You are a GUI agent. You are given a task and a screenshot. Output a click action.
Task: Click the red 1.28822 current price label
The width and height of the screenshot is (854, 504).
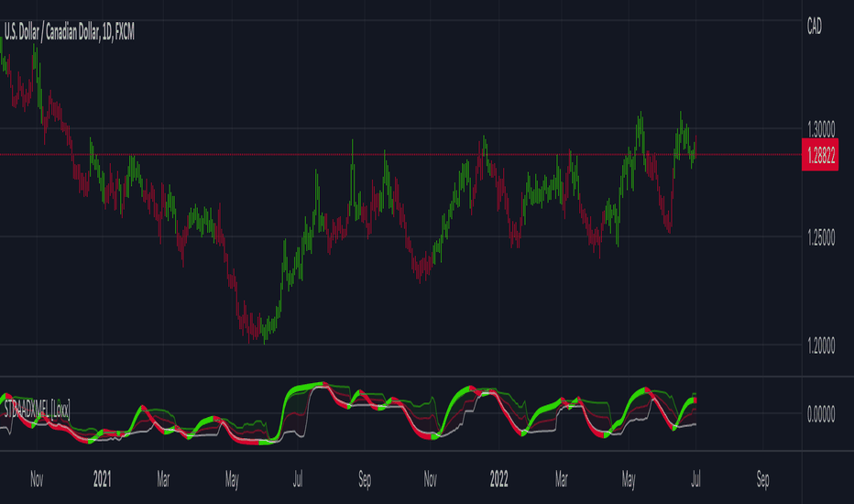click(x=820, y=155)
